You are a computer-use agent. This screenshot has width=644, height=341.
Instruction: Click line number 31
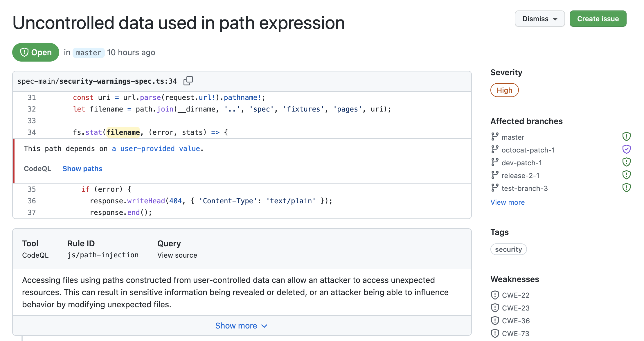coord(32,98)
